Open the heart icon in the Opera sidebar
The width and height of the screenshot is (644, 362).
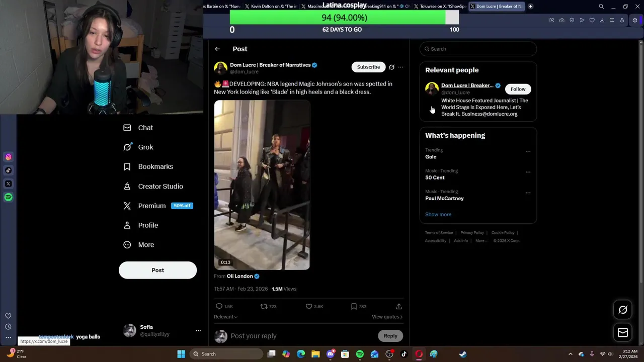8,316
